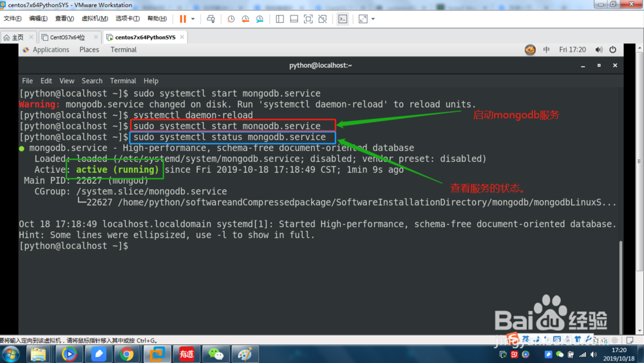This screenshot has width=644, height=363.
Task: Click the red 'Warning:' text
Action: [39, 104]
